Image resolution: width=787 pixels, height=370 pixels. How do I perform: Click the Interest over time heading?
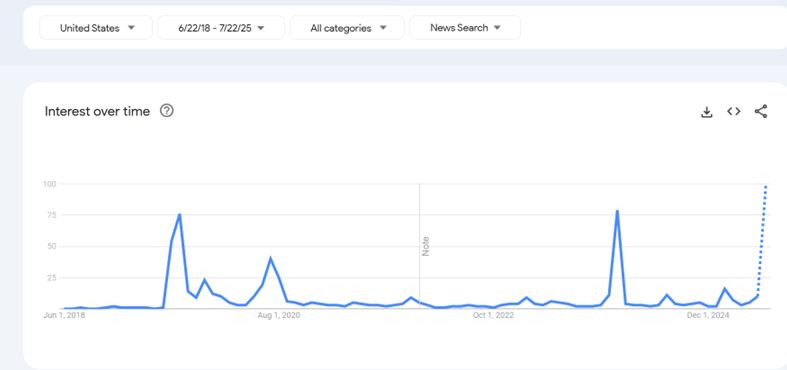(97, 111)
